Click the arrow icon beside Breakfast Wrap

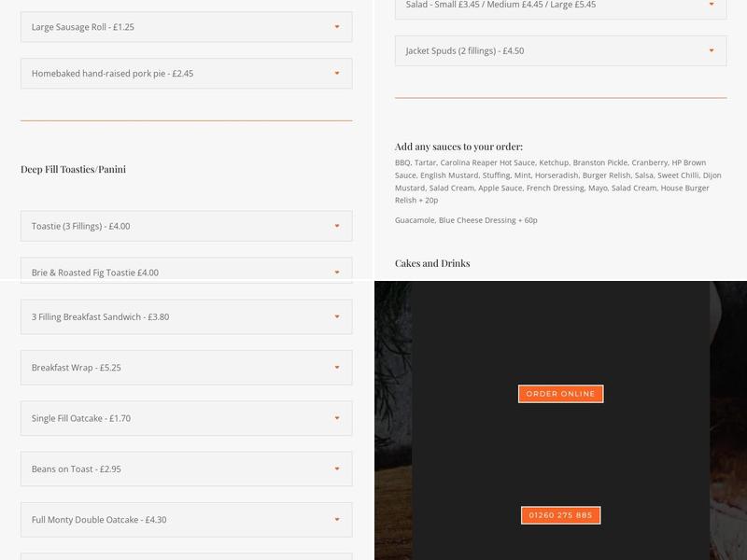point(337,368)
